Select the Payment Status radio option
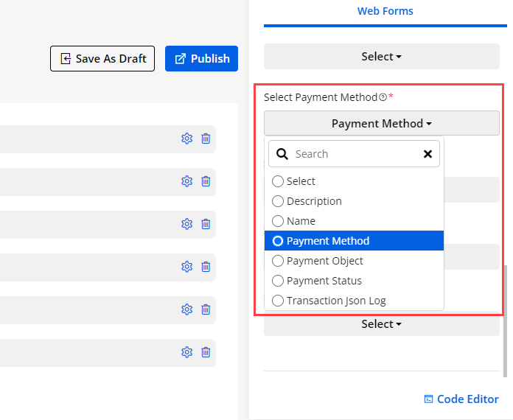The height and width of the screenshot is (420, 513). [278, 281]
